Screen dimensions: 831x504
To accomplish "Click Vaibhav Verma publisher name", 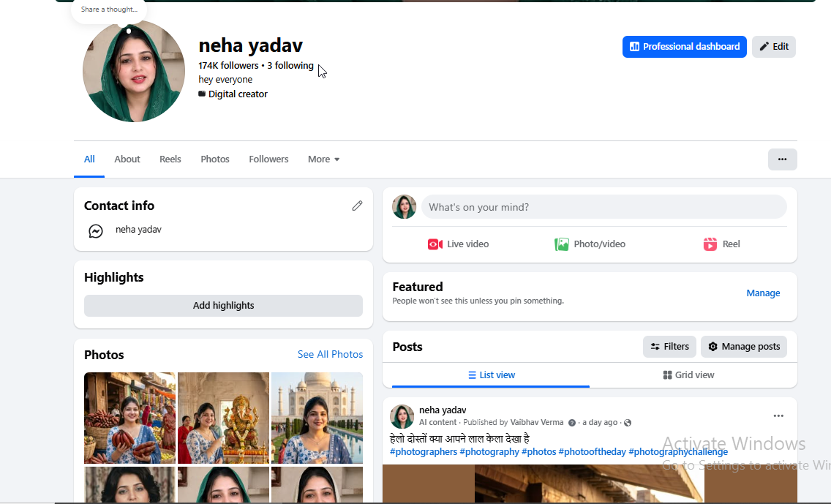I will coord(537,422).
